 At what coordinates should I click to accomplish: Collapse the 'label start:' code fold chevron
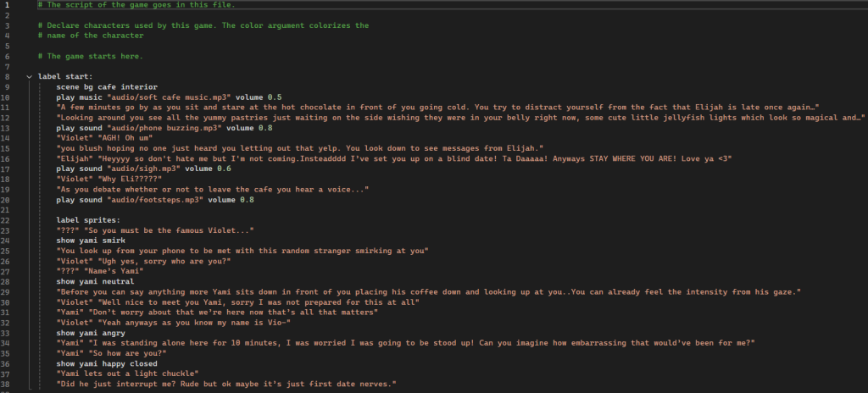click(29, 76)
